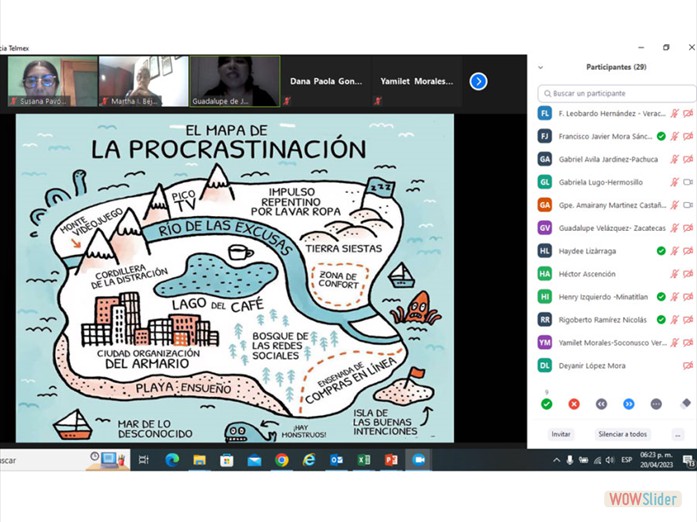Click the go faster reaction icon
Screen dimensions: 697x522
629,404
